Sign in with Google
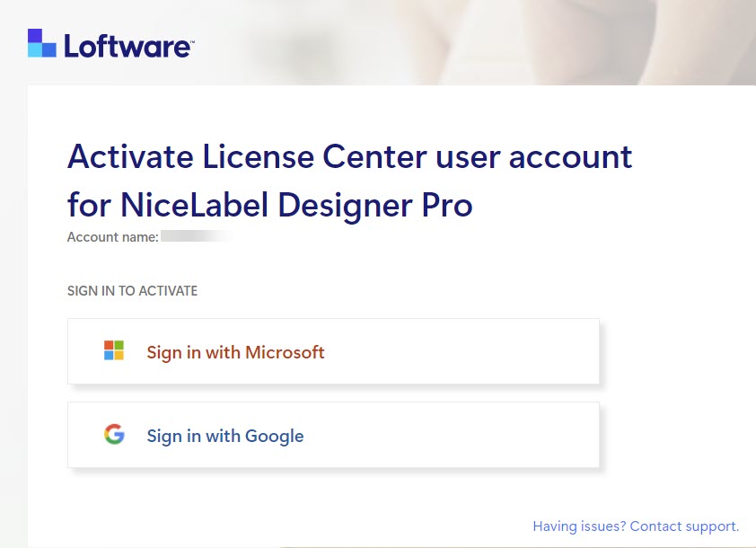 pos(333,435)
